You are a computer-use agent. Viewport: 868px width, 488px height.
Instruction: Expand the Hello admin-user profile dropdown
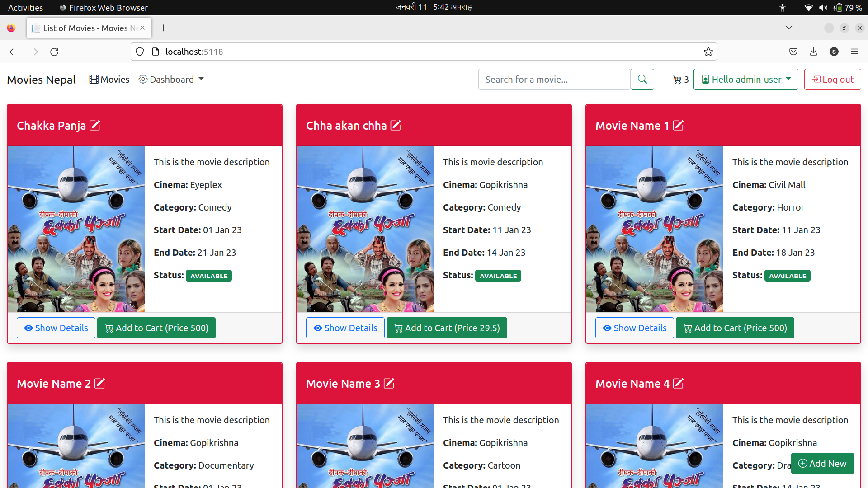[745, 79]
